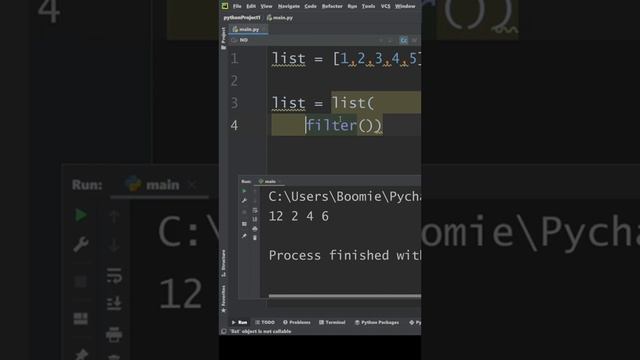Toggle scroll to end icon in Run panel

click(x=255, y=220)
